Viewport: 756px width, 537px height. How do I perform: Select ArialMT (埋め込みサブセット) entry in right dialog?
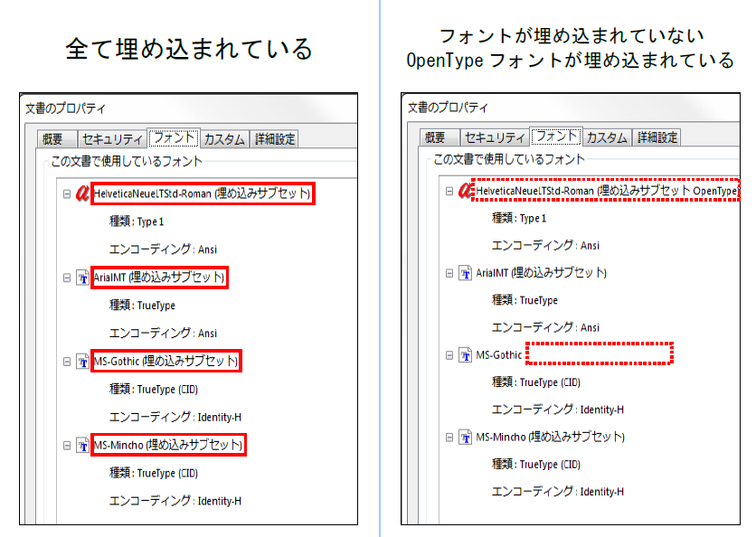coord(541,273)
